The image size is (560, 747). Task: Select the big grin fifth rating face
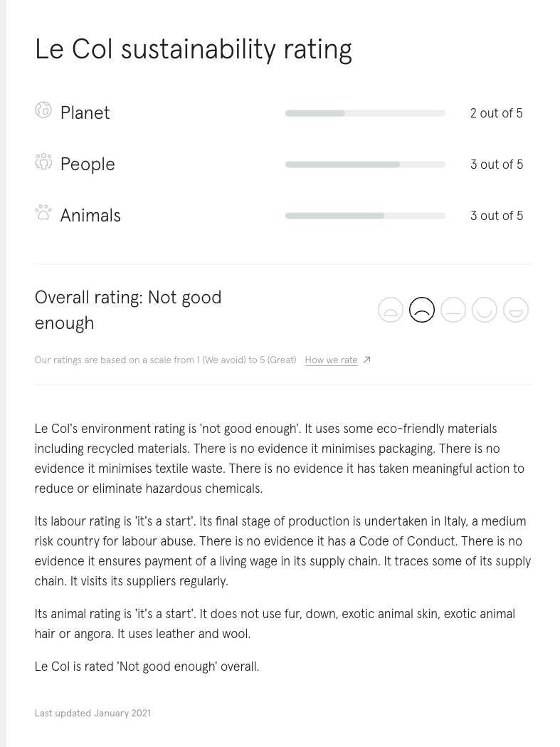coord(516,310)
